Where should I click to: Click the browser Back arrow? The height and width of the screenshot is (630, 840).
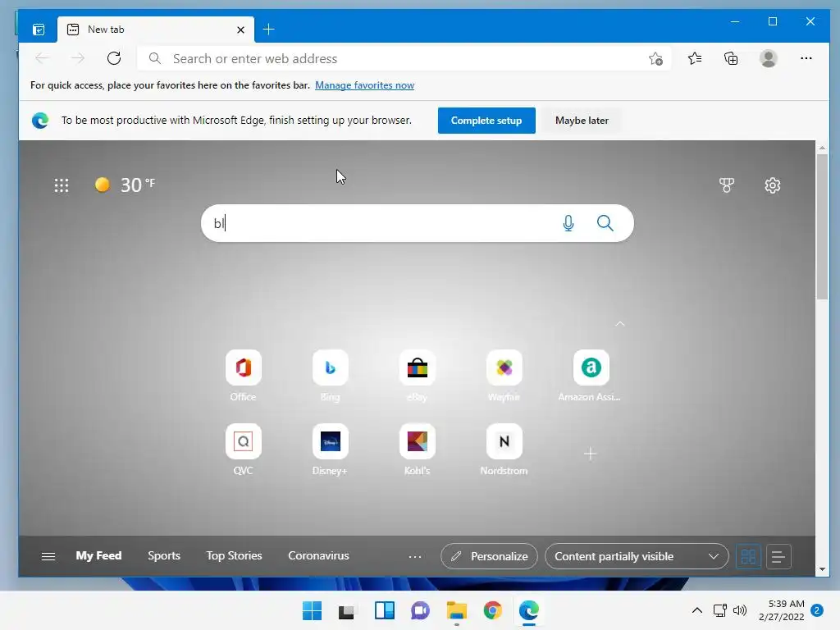(x=42, y=58)
